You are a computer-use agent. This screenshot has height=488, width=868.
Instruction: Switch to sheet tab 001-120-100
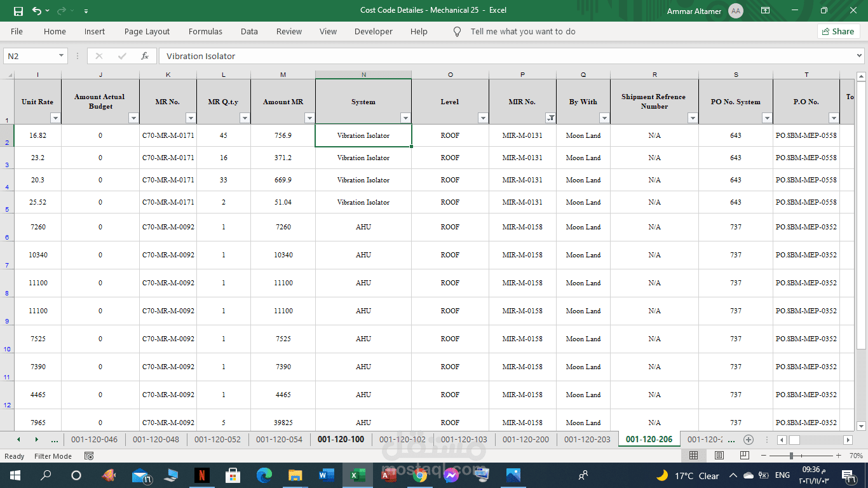coord(341,440)
